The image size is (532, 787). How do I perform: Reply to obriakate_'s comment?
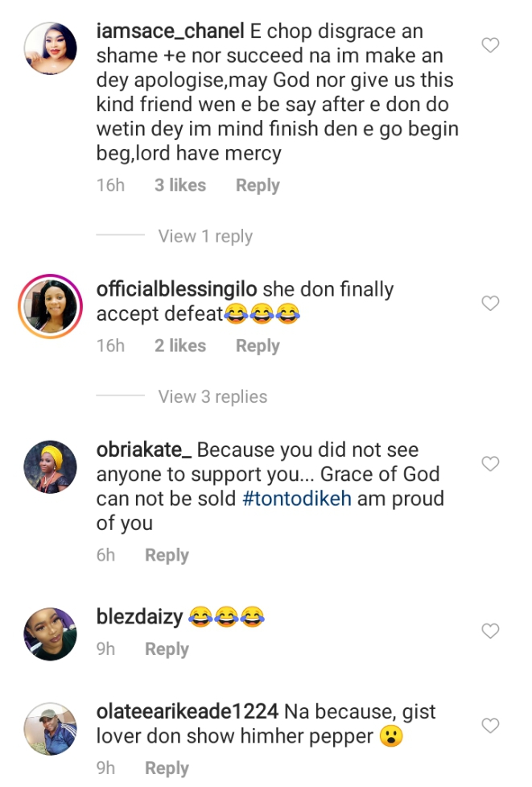pyautogui.click(x=167, y=555)
